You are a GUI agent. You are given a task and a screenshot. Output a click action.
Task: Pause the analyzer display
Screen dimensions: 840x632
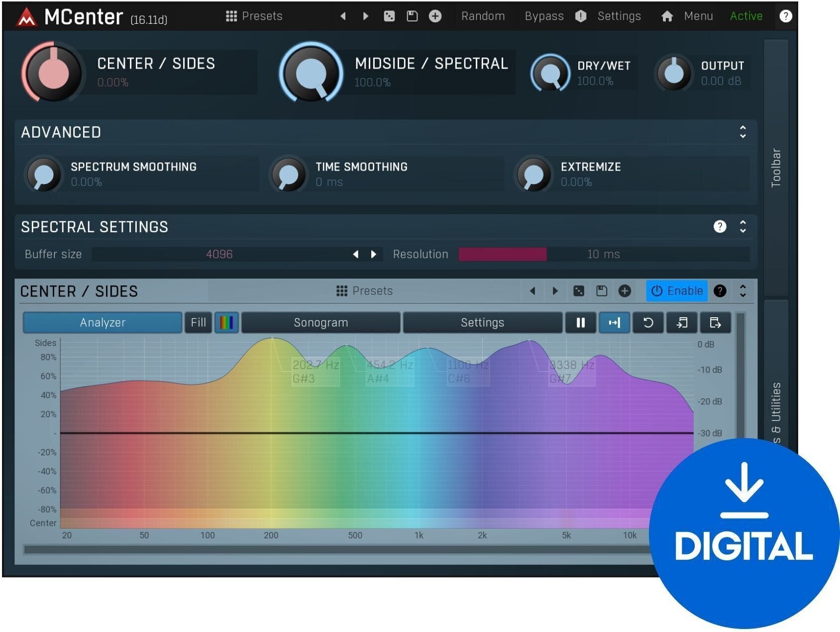(x=580, y=323)
